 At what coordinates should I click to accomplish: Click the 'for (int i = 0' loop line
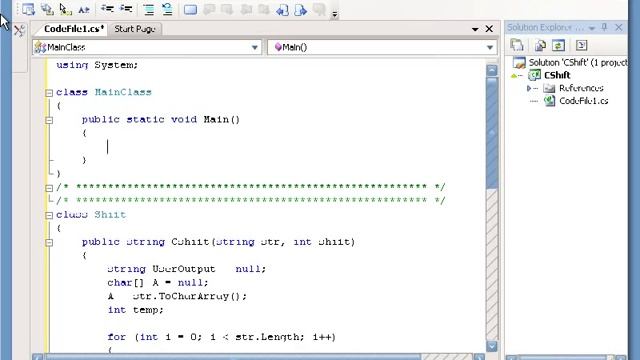coord(222,337)
